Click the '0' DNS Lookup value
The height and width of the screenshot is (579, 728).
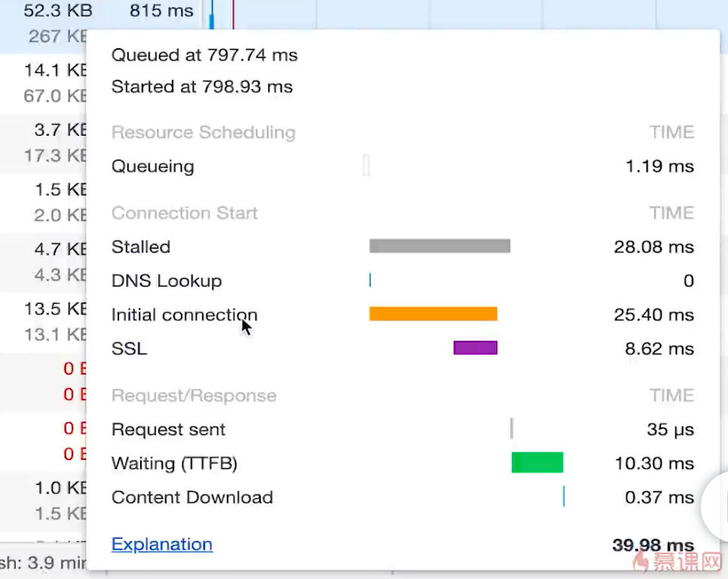(689, 280)
